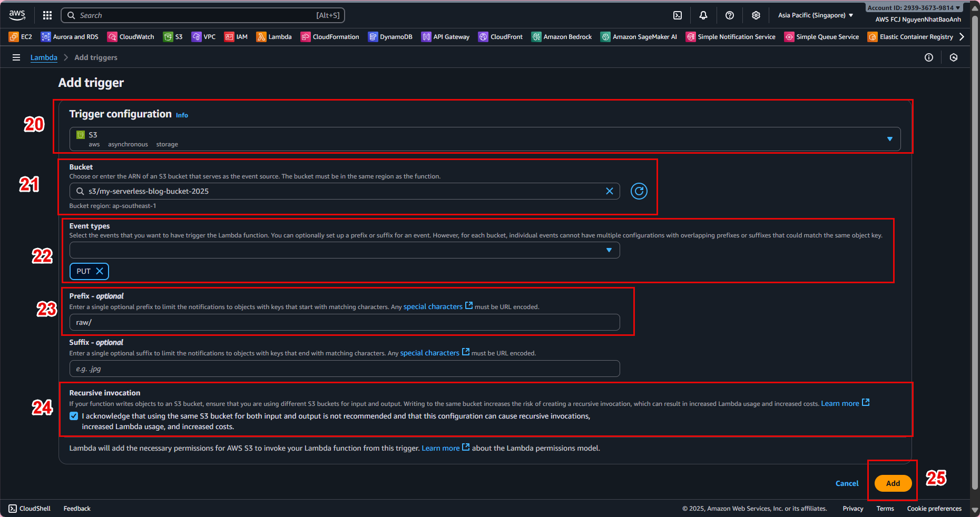
Task: Open Simple Notification Service shortcut
Action: pos(731,37)
